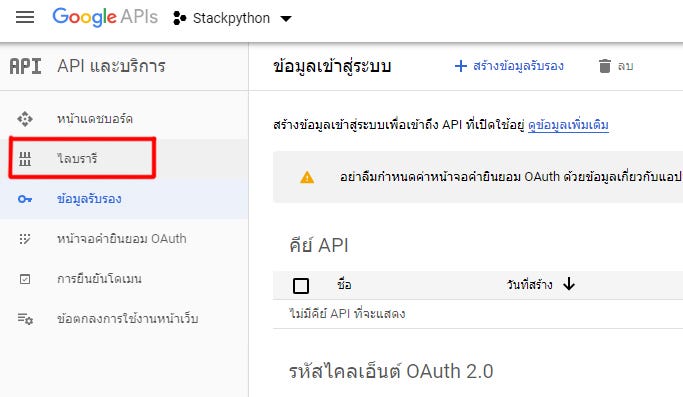The width and height of the screenshot is (683, 397).
Task: Click the Stackpython project name
Action: tap(231, 18)
